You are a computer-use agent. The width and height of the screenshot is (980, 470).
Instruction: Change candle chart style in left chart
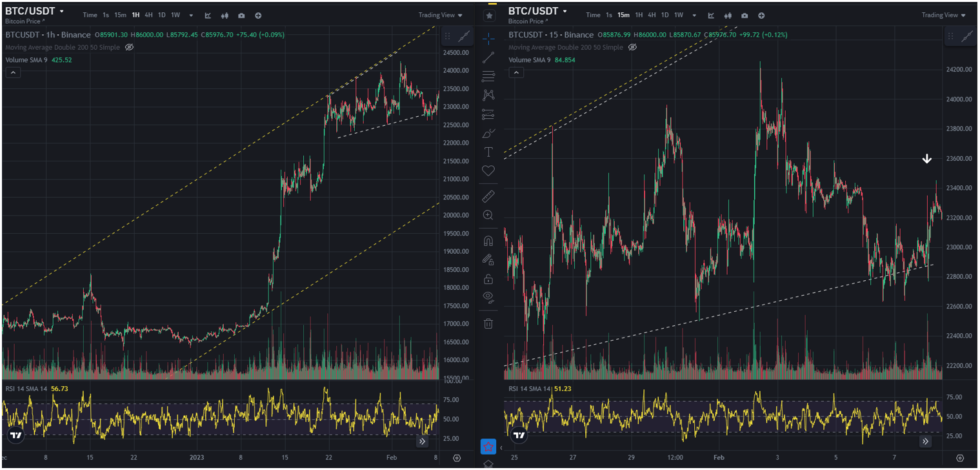pyautogui.click(x=225, y=15)
